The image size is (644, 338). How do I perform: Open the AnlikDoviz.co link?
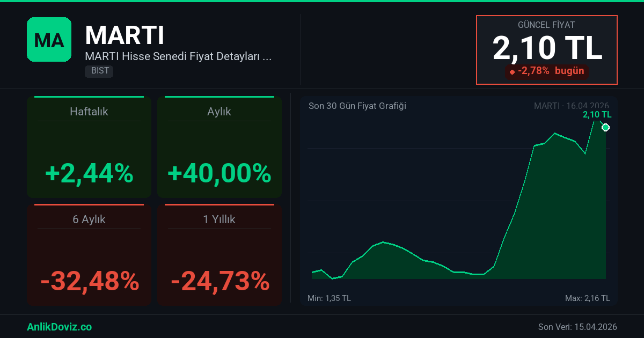(59, 327)
